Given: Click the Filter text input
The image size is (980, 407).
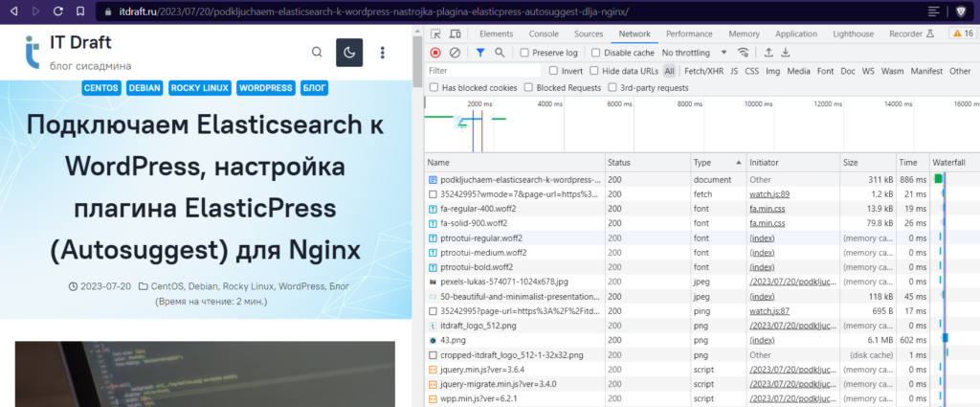Looking at the screenshot, I should [483, 71].
